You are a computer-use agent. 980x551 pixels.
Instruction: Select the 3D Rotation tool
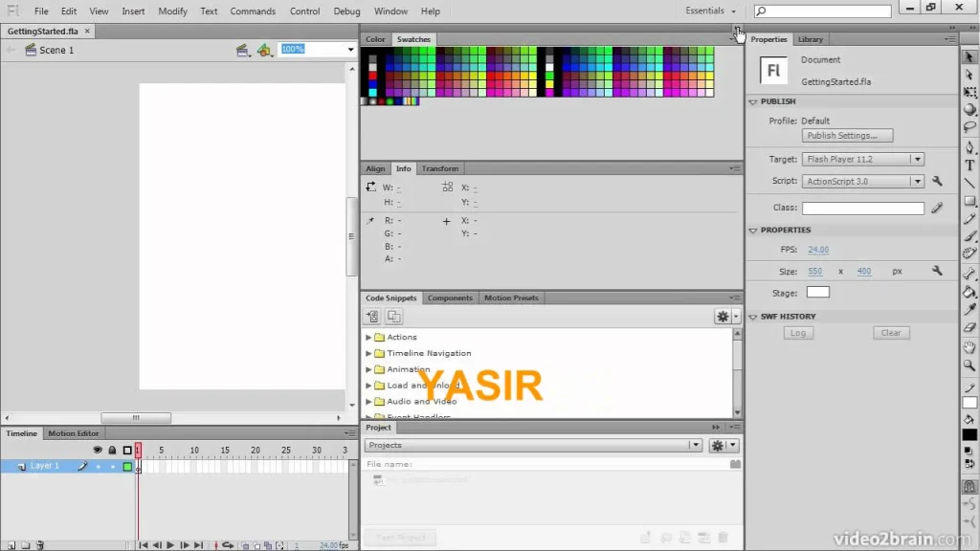[969, 109]
